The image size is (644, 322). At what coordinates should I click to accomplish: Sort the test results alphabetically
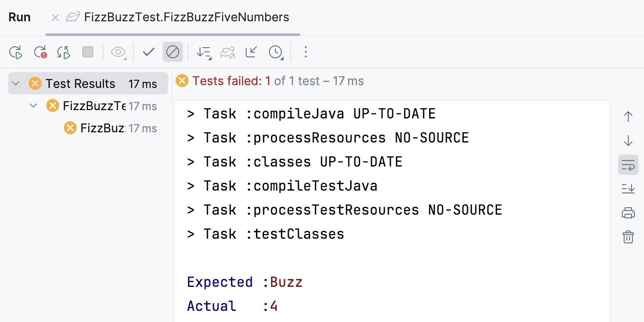203,52
